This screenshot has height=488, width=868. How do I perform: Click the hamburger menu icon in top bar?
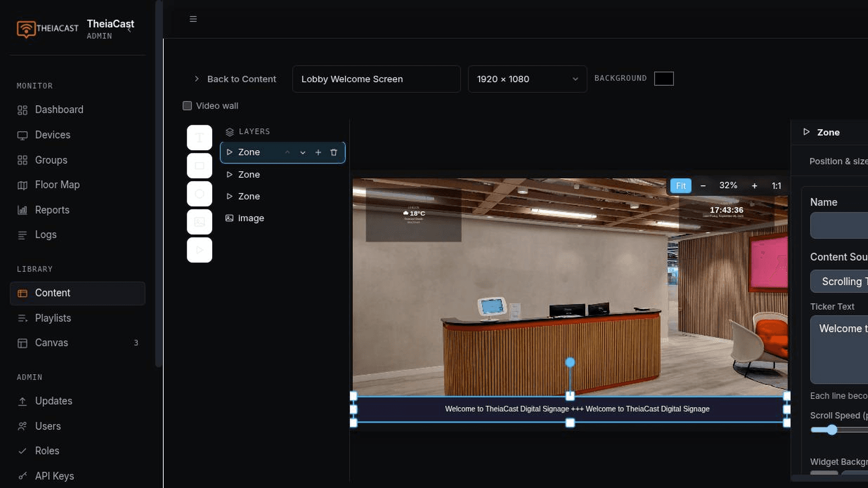(193, 19)
